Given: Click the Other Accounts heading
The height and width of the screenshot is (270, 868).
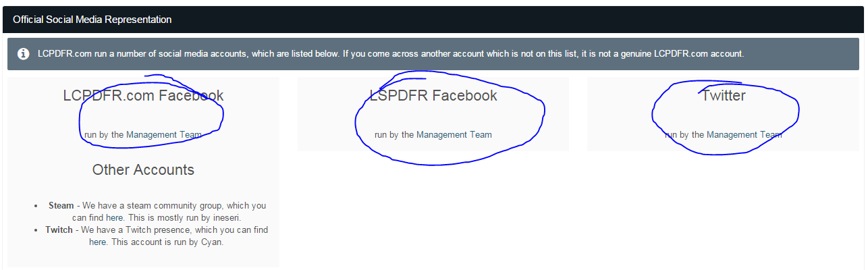Looking at the screenshot, I should pos(143,170).
